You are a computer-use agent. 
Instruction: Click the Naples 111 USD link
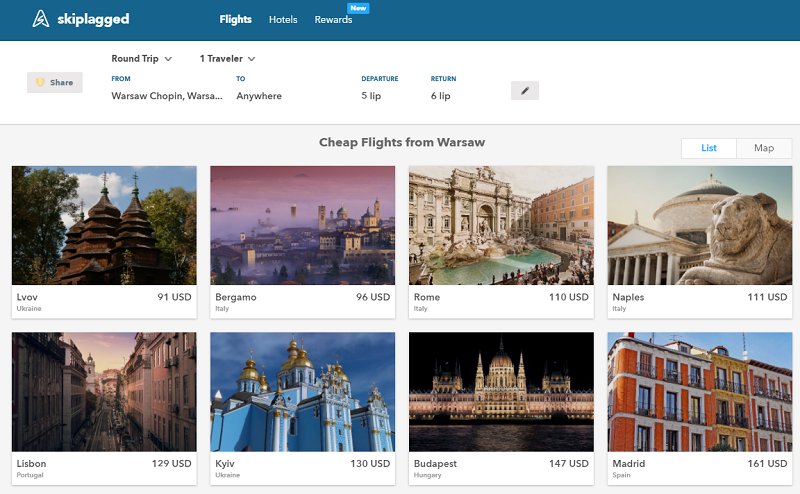coord(699,298)
